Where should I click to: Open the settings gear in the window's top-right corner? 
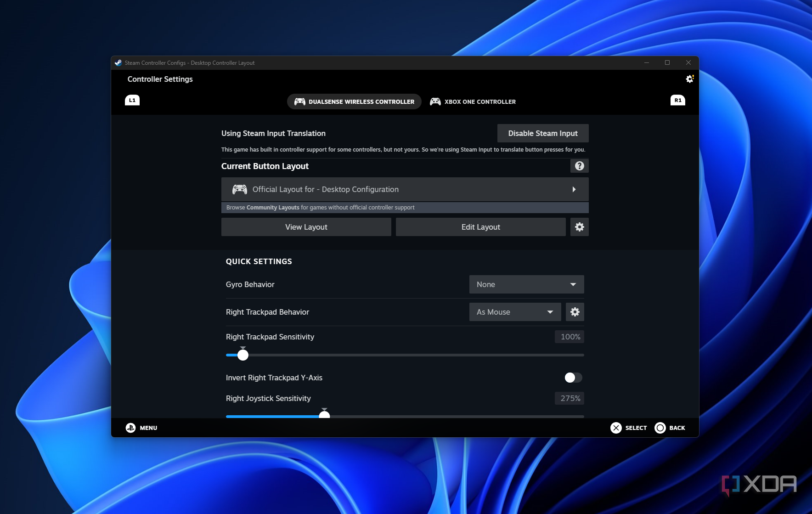click(689, 79)
